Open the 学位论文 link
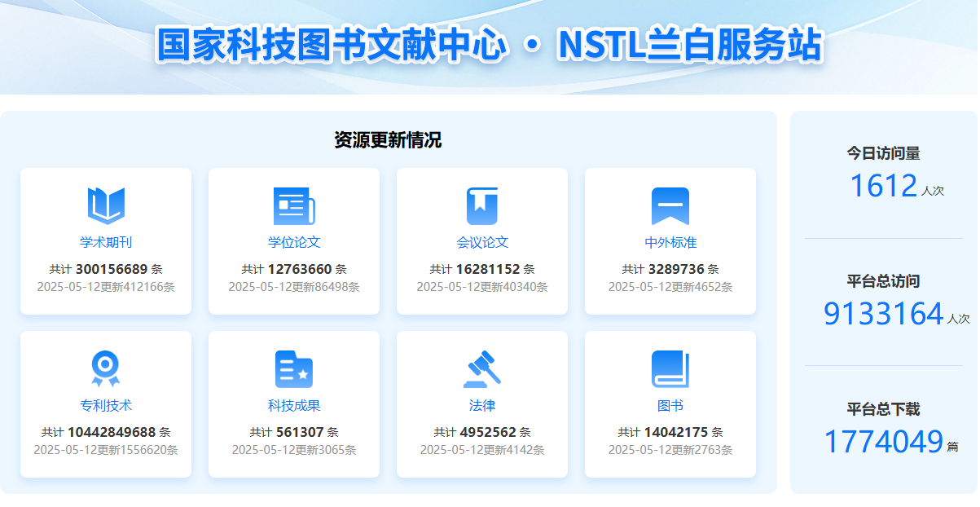The image size is (980, 507). point(294,242)
